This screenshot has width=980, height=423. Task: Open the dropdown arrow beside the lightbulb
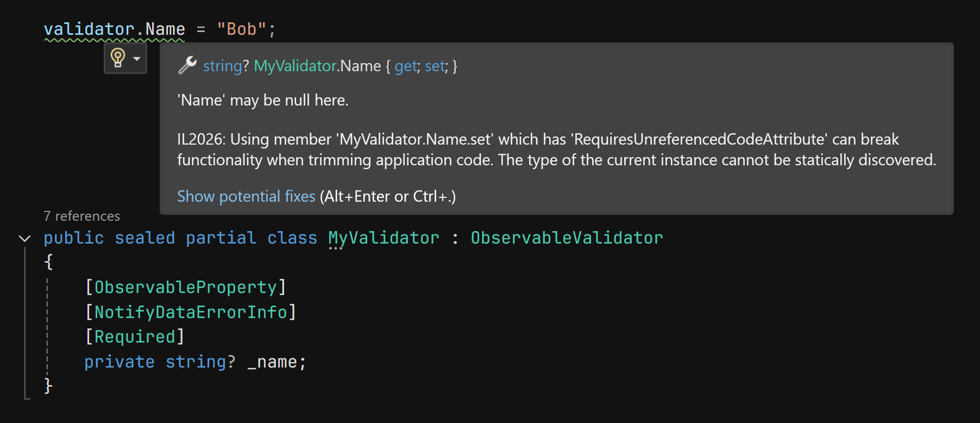pos(137,59)
